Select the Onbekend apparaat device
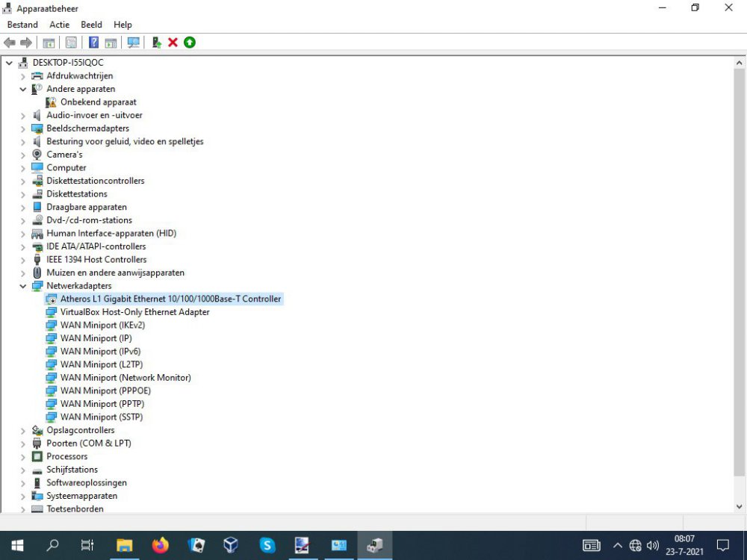The width and height of the screenshot is (747, 560). [x=98, y=102]
